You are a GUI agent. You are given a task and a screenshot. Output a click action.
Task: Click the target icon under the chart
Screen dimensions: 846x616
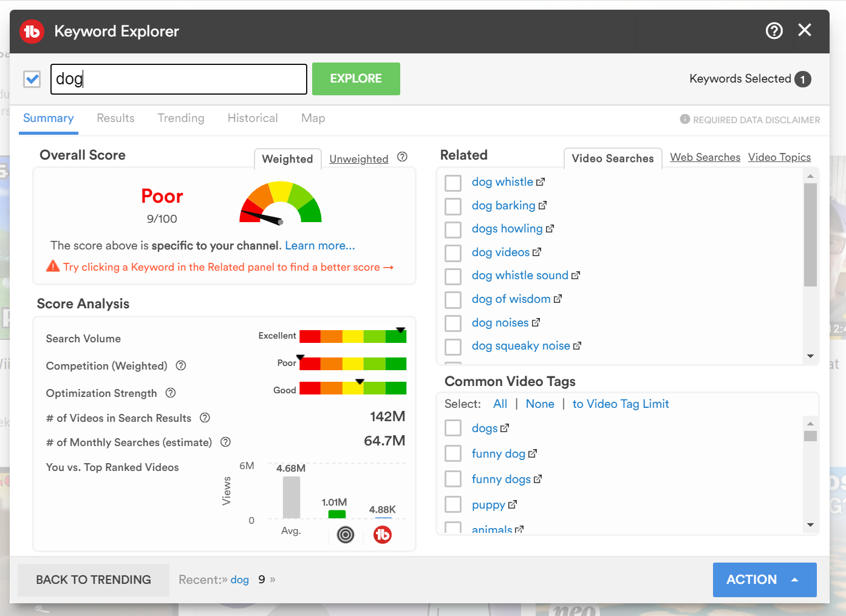[346, 535]
